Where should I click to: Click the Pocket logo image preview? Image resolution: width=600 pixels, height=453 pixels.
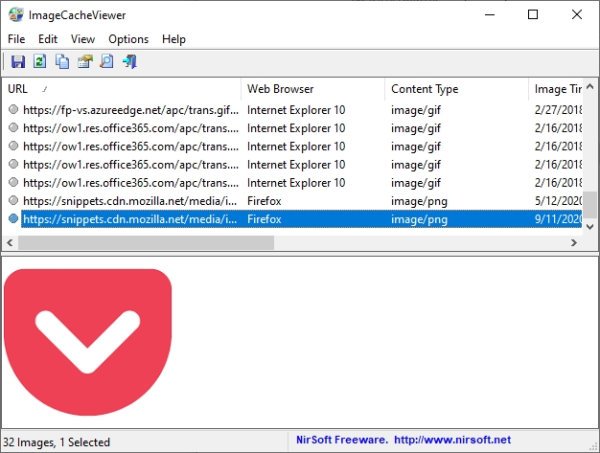click(88, 342)
